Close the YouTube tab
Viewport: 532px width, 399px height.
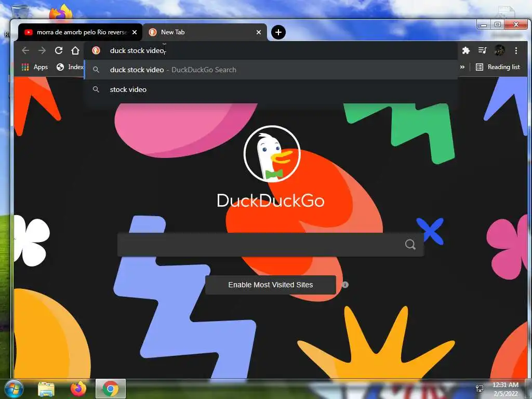point(135,32)
